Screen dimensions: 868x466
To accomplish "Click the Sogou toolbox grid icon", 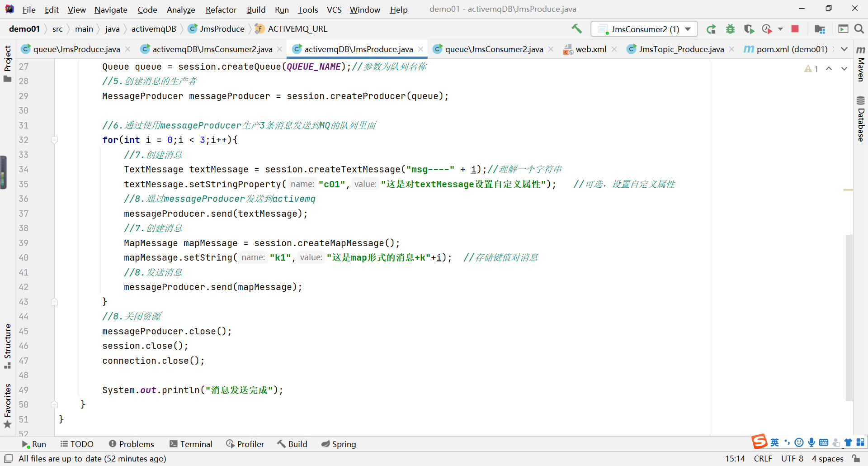I will (x=860, y=442).
